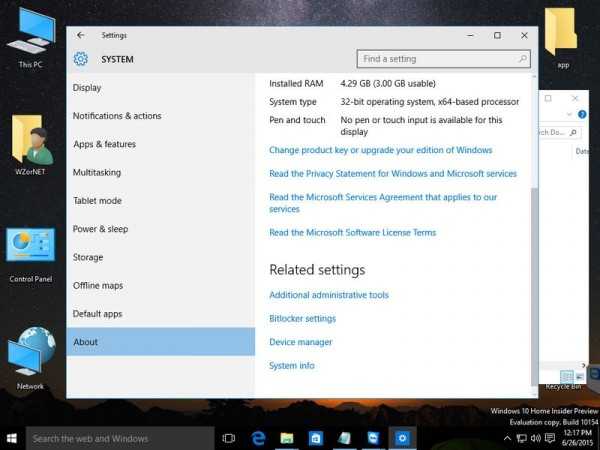Screen dimensions: 600x450
Task: Open the Store app on taskbar
Action: tap(315, 438)
